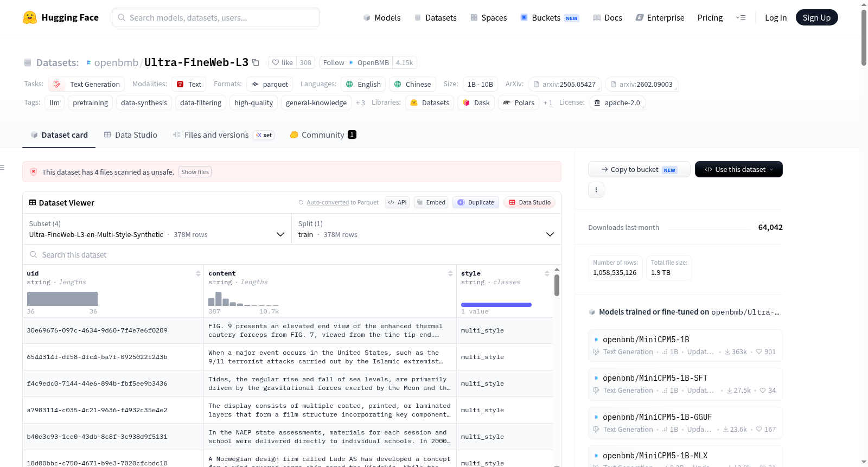Click Duplicate in the dataset viewer

point(476,202)
